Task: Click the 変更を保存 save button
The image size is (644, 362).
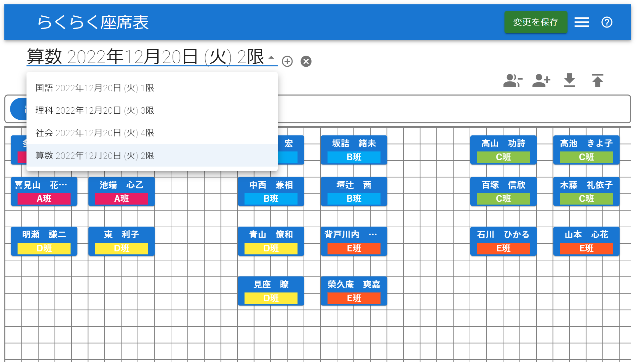Action: coord(536,22)
